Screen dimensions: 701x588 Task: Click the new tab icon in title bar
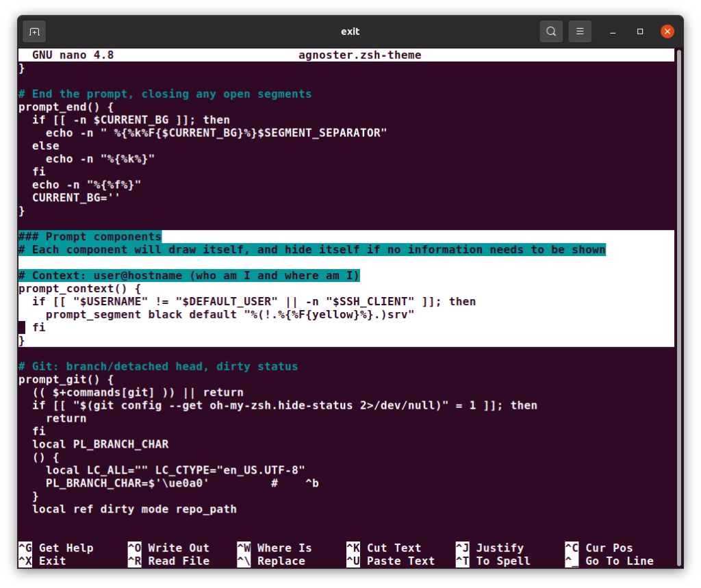(x=34, y=31)
